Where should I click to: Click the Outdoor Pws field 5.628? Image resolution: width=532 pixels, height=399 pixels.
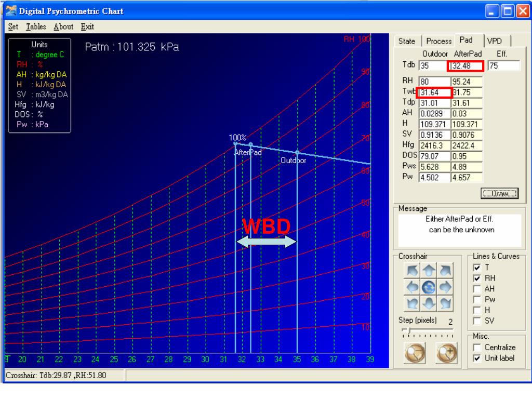(x=435, y=167)
